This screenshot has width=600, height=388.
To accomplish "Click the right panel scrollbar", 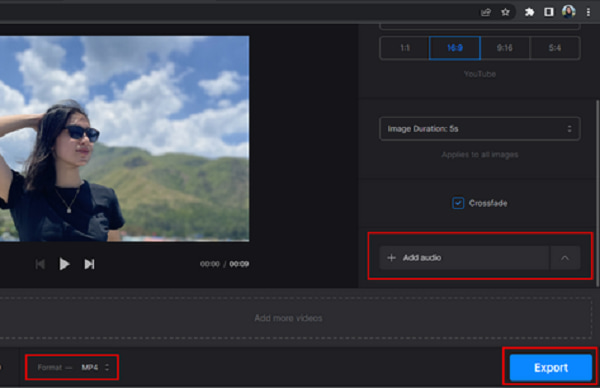I will tap(597, 193).
